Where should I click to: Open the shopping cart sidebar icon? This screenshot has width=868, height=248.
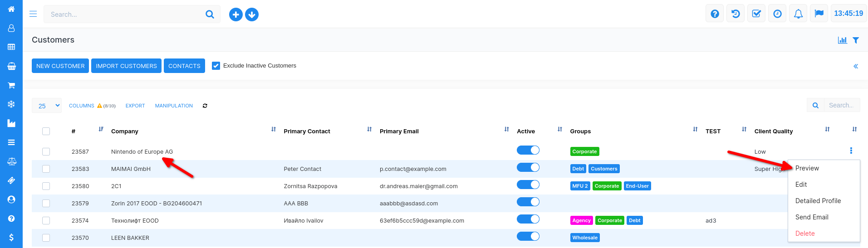coord(11,85)
